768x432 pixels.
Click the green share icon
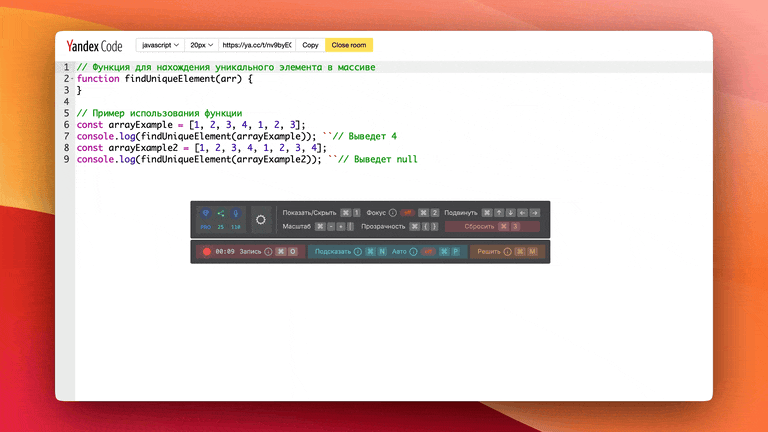220,213
